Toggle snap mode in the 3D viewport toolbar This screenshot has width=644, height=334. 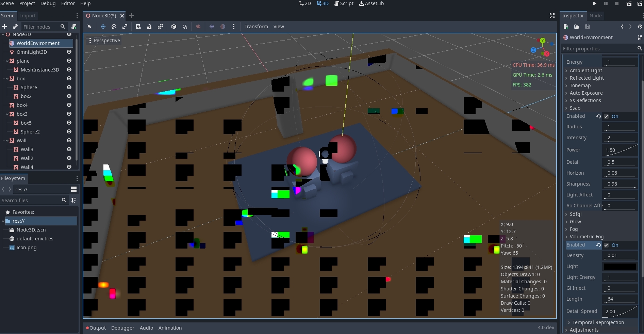point(185,27)
